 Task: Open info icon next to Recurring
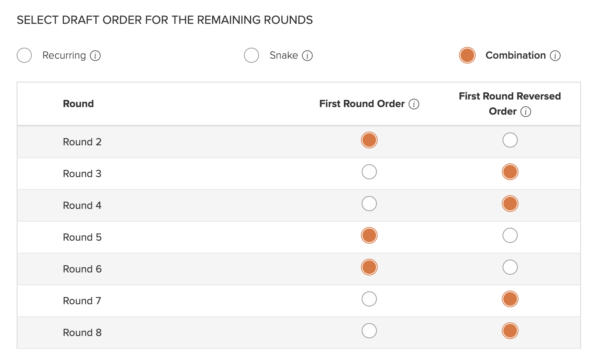coord(95,56)
